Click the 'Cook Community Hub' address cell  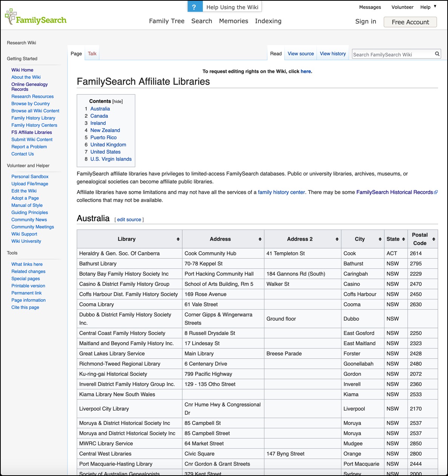pos(223,253)
